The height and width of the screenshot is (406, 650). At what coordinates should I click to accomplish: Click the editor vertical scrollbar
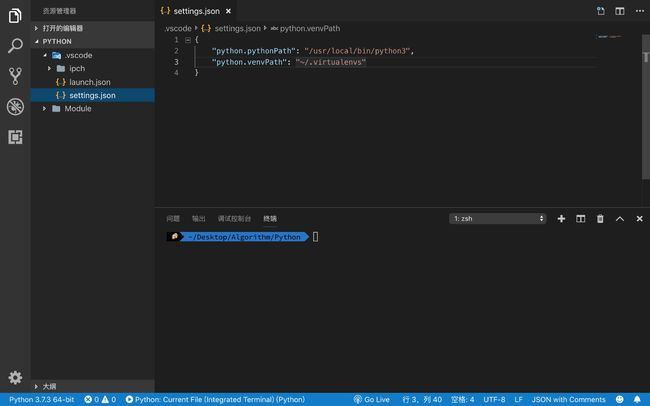(645, 108)
